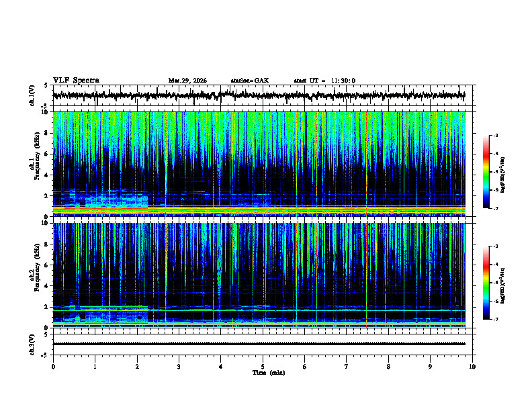Click the ch.2 "Frequency (kHz)" axis label

37,269
